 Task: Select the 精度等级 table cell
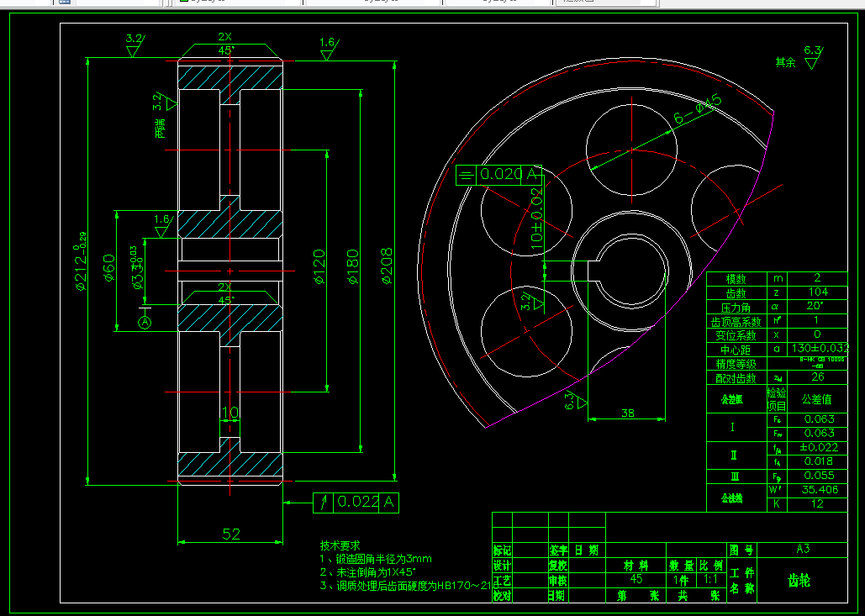pyautogui.click(x=736, y=364)
